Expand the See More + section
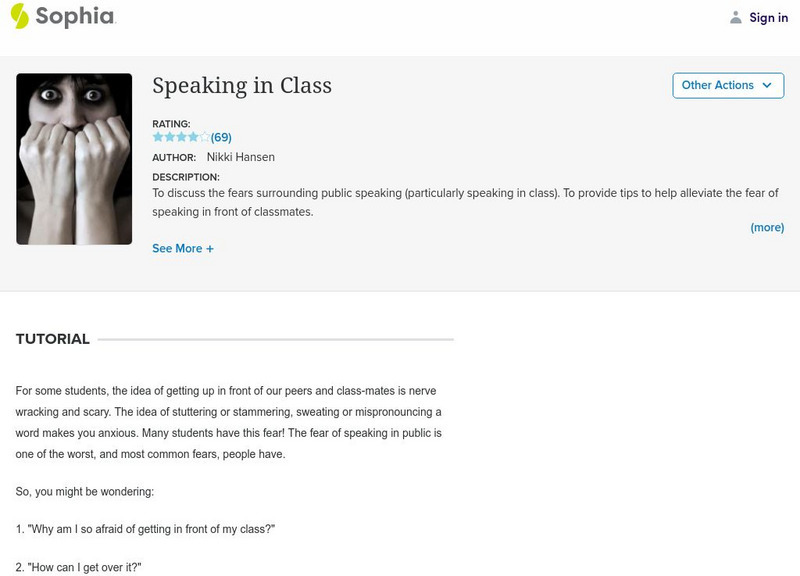The image size is (800, 576). coord(182,248)
